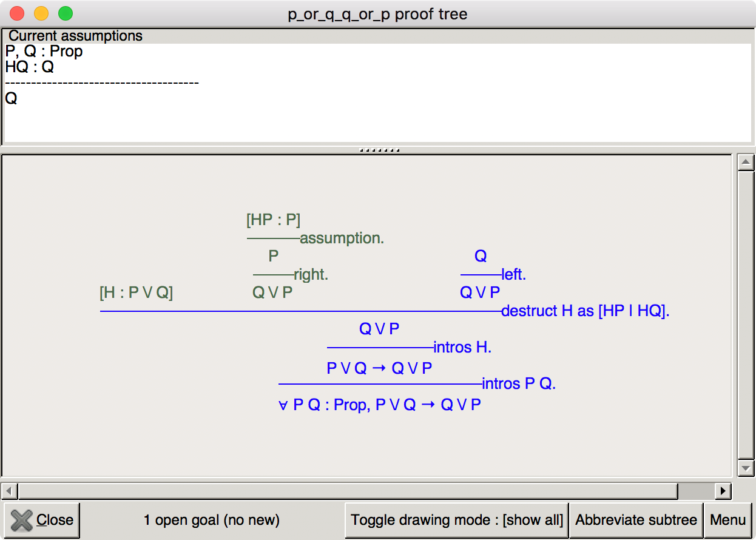Toggle drawing mode from show all
This screenshot has width=756, height=540.
point(456,520)
